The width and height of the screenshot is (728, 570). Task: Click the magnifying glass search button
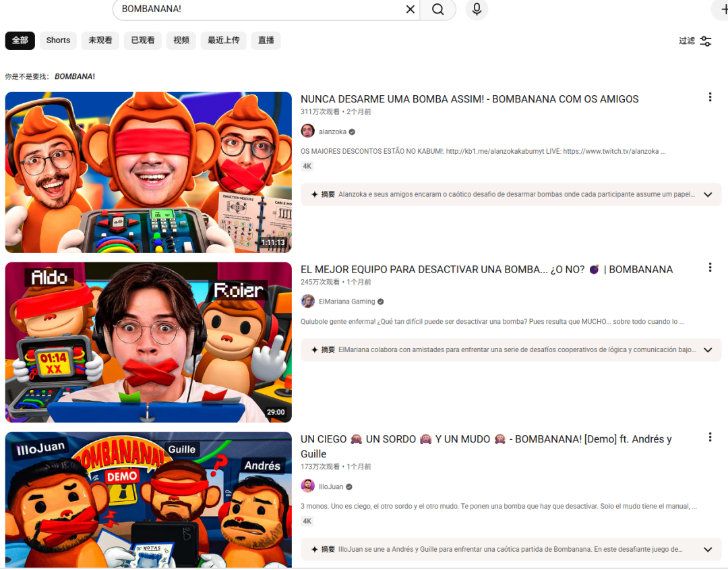438,9
